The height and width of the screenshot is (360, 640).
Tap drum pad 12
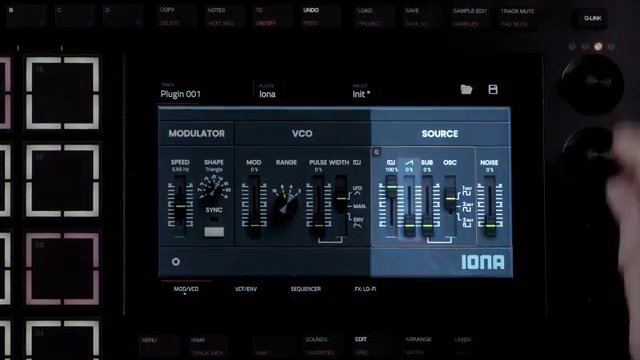[x=62, y=181]
